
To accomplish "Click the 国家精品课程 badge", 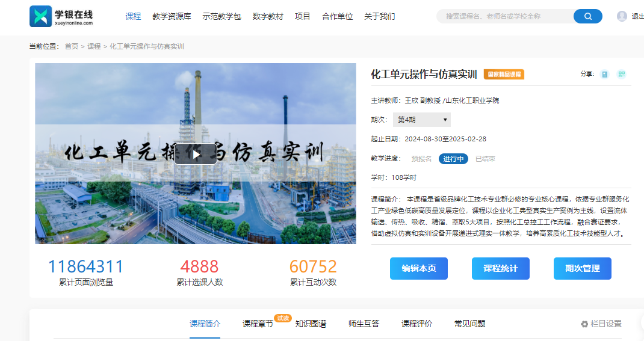I will click(504, 75).
